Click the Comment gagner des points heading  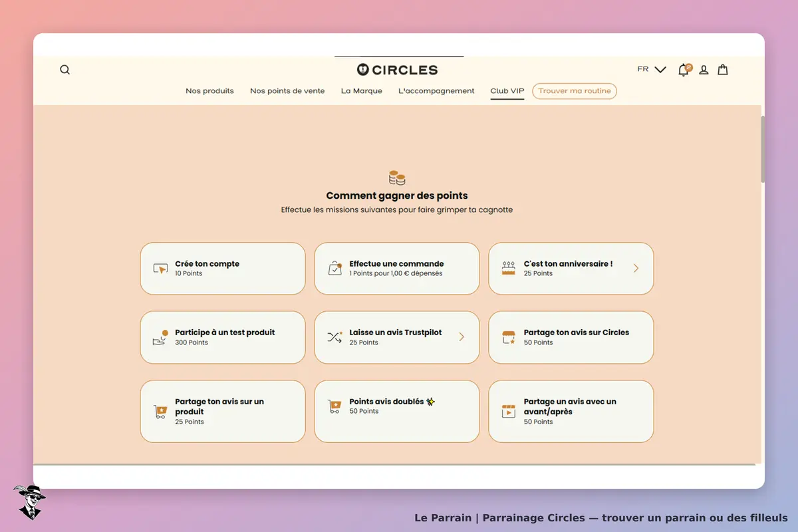(x=397, y=196)
